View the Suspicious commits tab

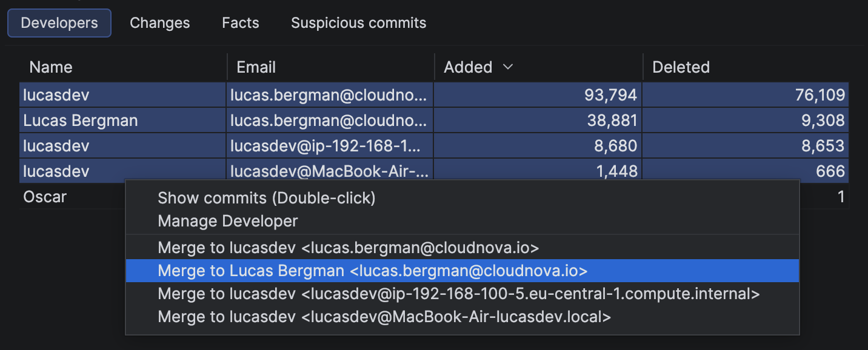point(358,22)
